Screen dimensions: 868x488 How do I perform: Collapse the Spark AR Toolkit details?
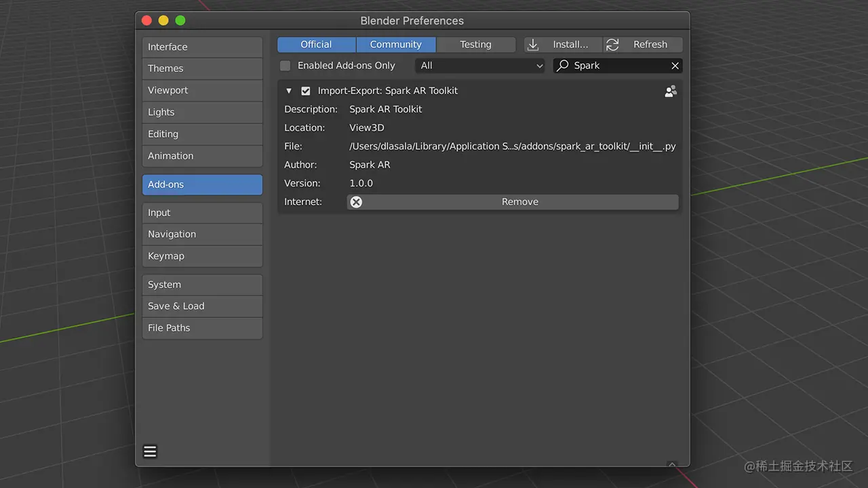pos(289,91)
